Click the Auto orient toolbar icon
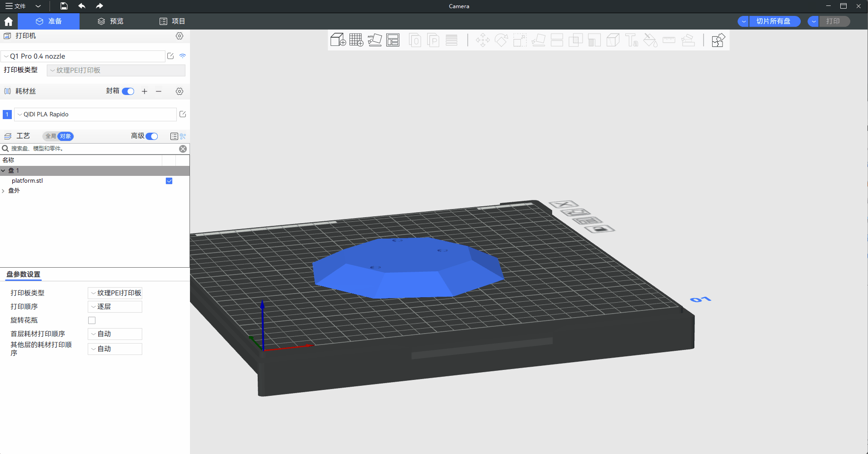The image size is (868, 454). (x=374, y=40)
